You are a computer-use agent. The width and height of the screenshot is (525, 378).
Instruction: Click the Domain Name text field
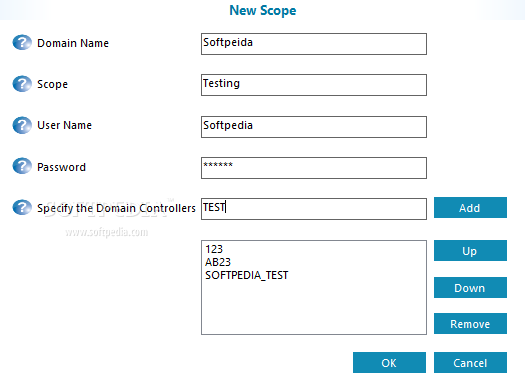click(x=314, y=44)
